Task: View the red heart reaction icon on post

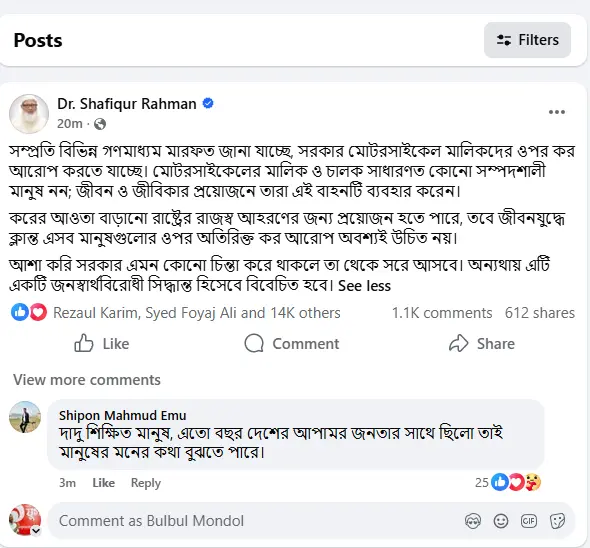Action: click(38, 312)
